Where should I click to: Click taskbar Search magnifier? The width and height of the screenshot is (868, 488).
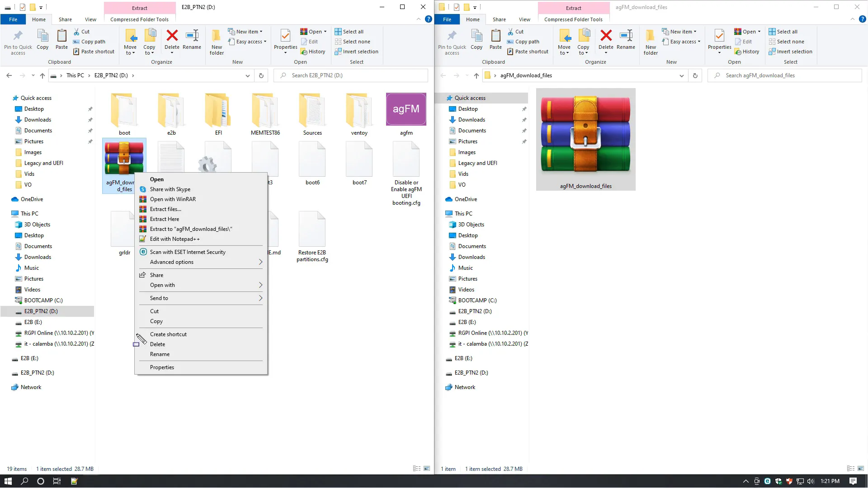click(24, 481)
